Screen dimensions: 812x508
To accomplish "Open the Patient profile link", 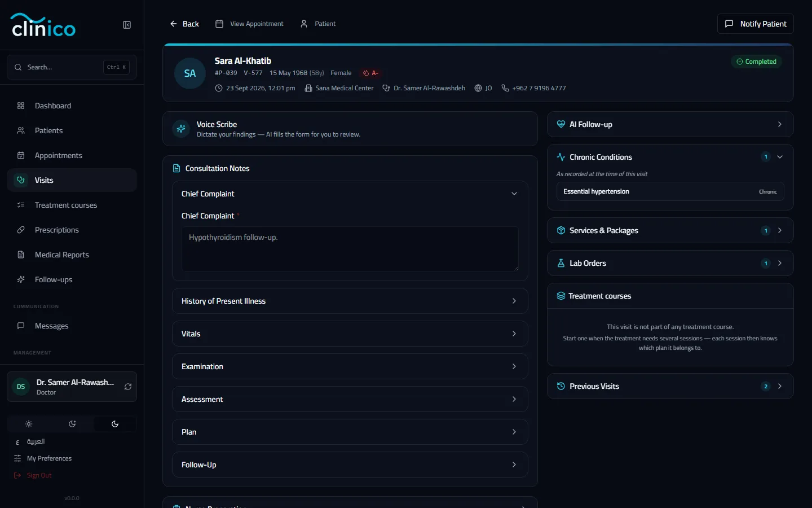I will (318, 24).
